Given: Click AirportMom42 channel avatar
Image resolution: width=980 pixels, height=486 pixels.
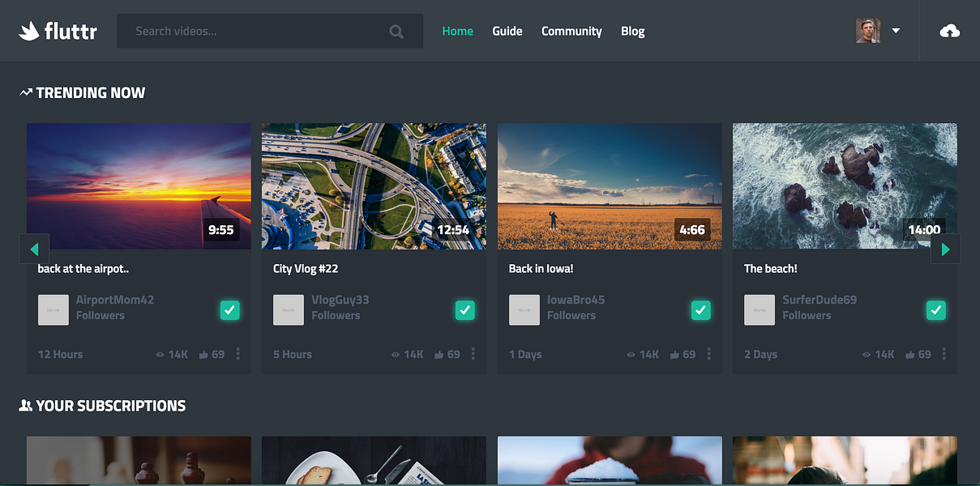Looking at the screenshot, I should tap(53, 310).
